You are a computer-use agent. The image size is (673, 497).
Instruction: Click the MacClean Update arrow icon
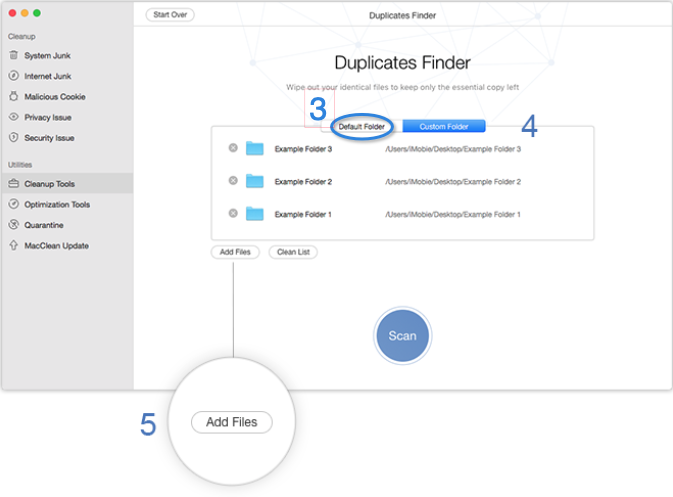pyautogui.click(x=14, y=245)
